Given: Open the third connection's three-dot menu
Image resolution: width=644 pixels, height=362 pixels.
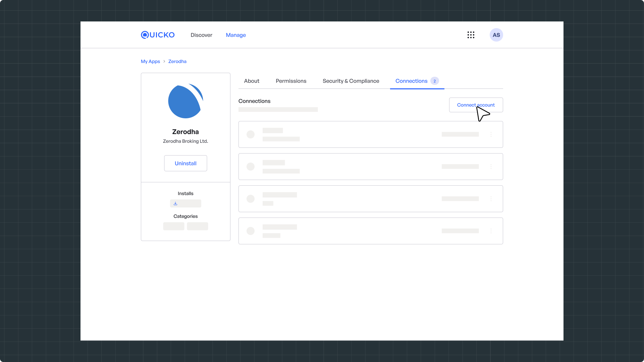Looking at the screenshot, I should pos(491,199).
